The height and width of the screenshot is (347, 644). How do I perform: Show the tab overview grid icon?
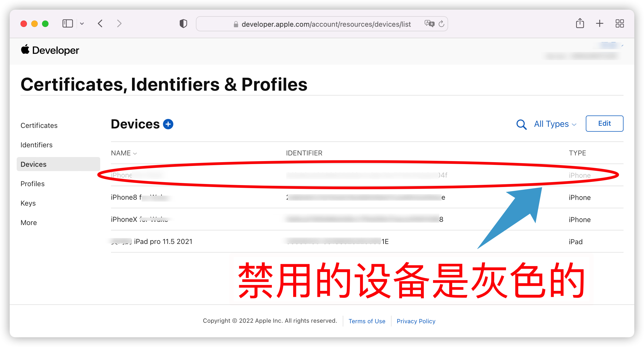pos(619,23)
